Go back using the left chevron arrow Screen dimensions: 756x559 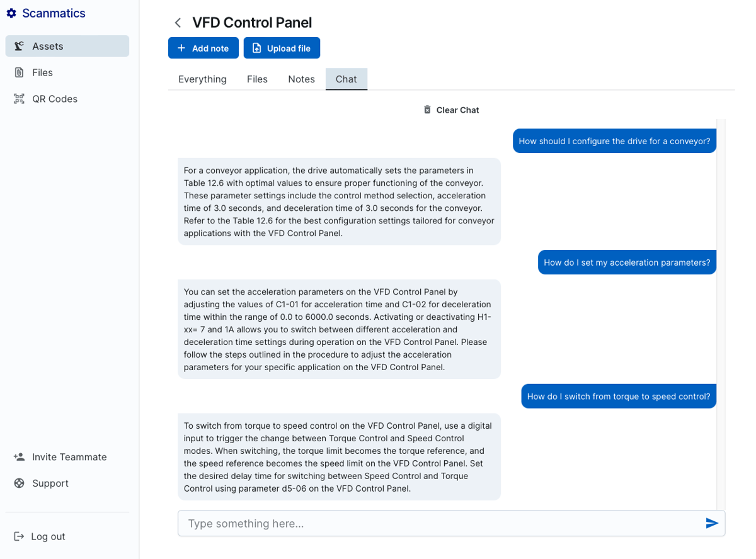[178, 23]
